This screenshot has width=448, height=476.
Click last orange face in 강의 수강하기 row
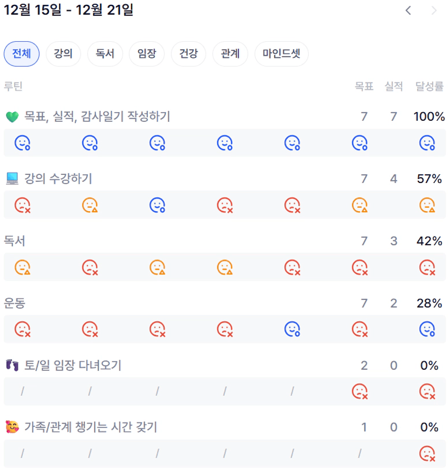click(427, 205)
